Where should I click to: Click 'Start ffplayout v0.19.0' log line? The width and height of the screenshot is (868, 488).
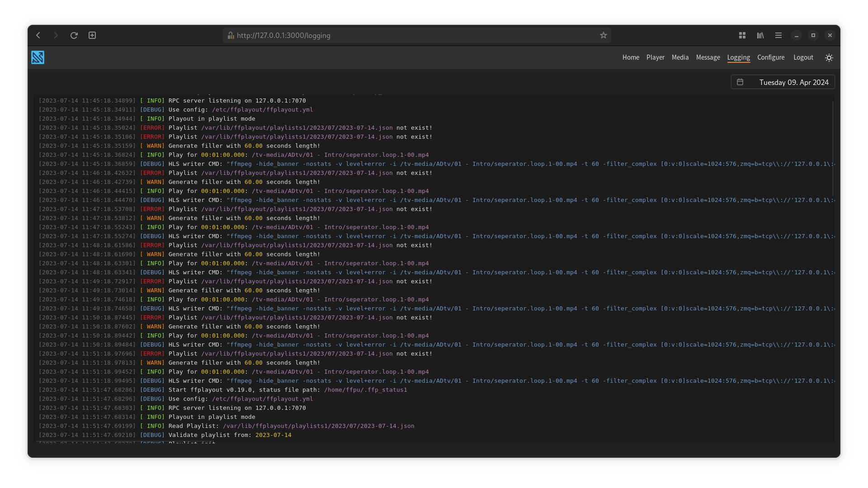coord(223,390)
